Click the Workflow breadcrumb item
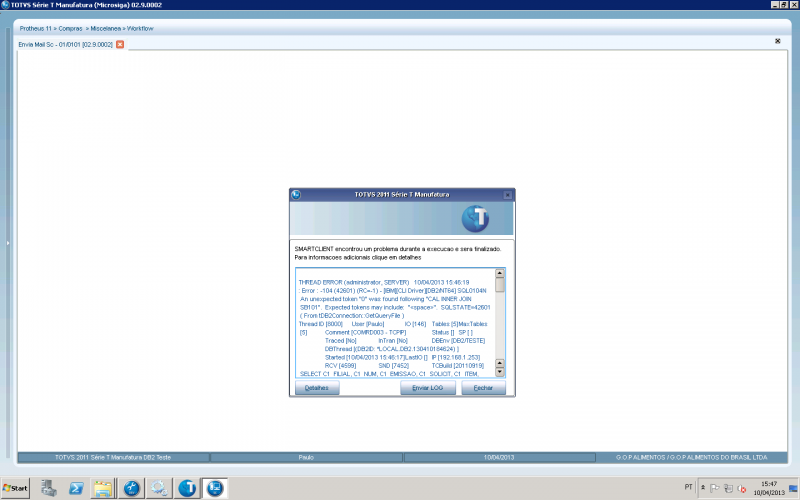This screenshot has width=800, height=500. (140, 29)
